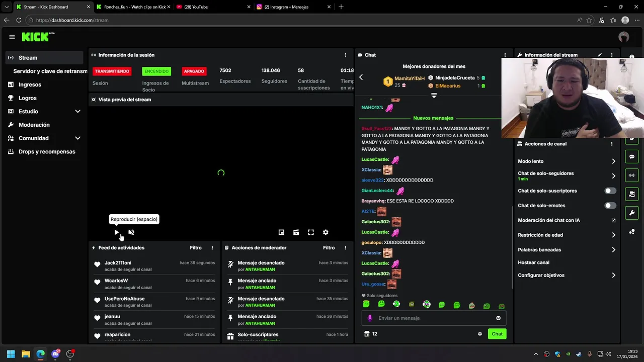Image resolution: width=644 pixels, height=362 pixels.
Task: Click the ENCENDIDO badge for Ingresos de Socio
Action: [x=156, y=71]
